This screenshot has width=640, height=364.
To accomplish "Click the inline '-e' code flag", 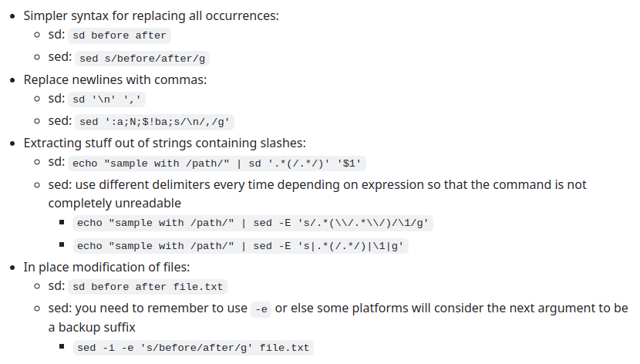I will point(261,309).
